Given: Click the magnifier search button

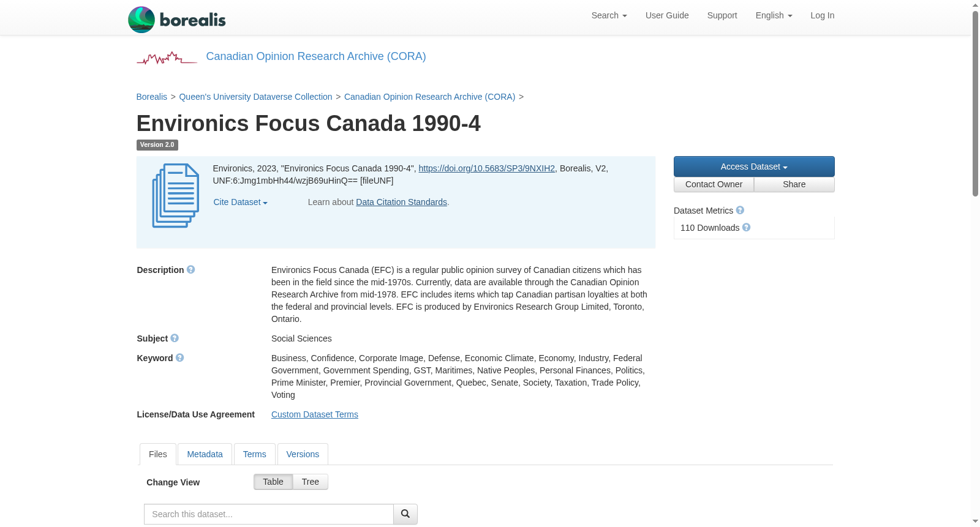Looking at the screenshot, I should [405, 514].
